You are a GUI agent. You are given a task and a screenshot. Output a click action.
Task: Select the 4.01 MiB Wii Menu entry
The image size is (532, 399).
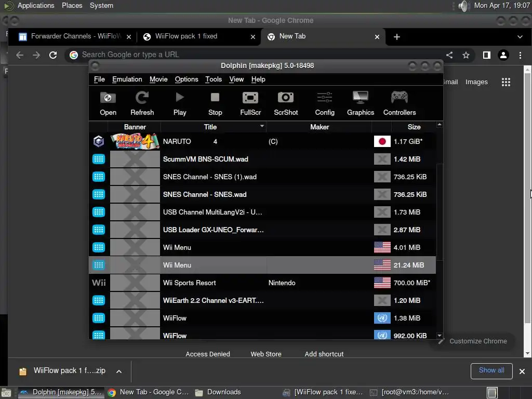click(262, 247)
